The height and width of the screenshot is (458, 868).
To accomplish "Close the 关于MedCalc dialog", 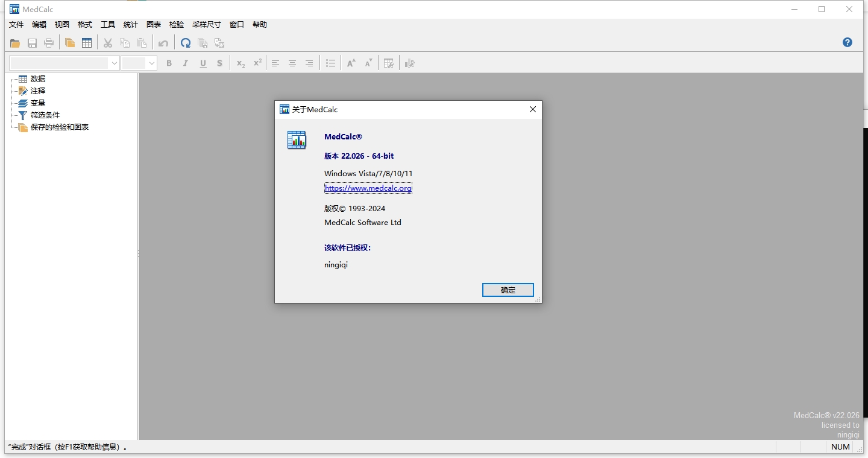I will (532, 109).
